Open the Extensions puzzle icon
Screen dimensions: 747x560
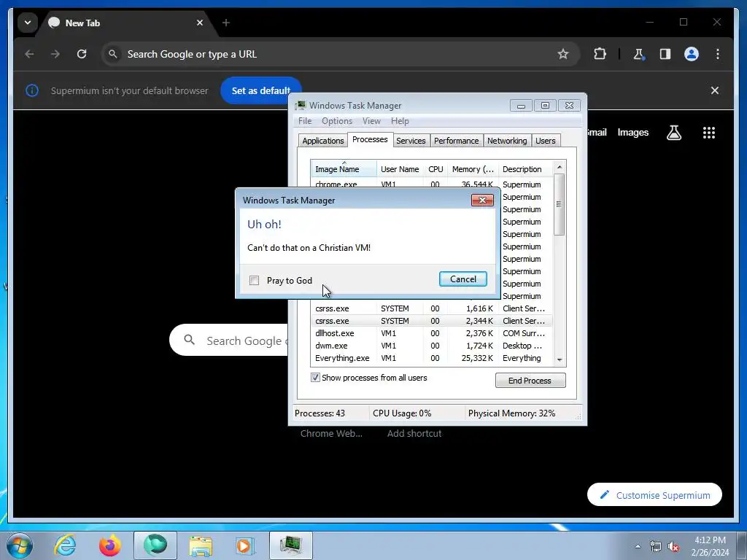600,54
